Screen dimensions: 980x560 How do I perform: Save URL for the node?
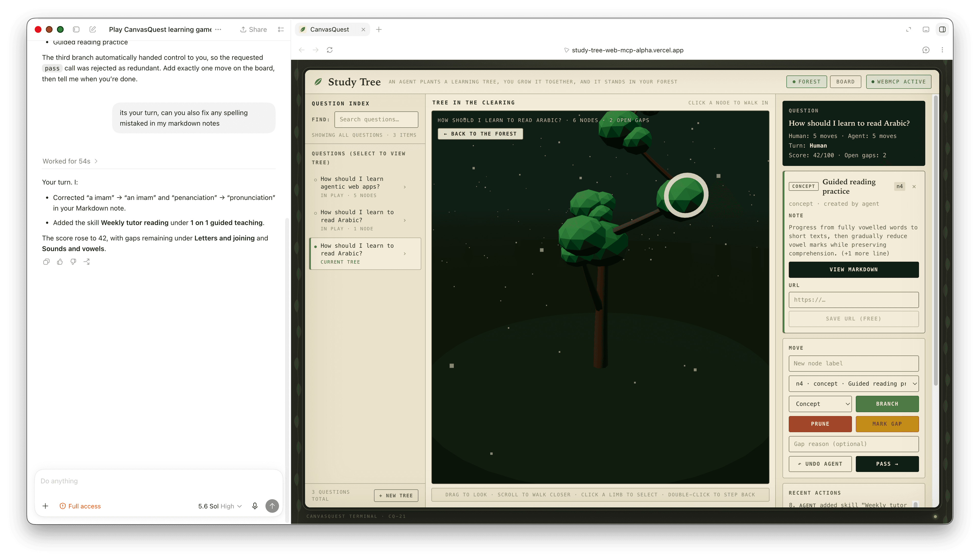[x=853, y=319]
